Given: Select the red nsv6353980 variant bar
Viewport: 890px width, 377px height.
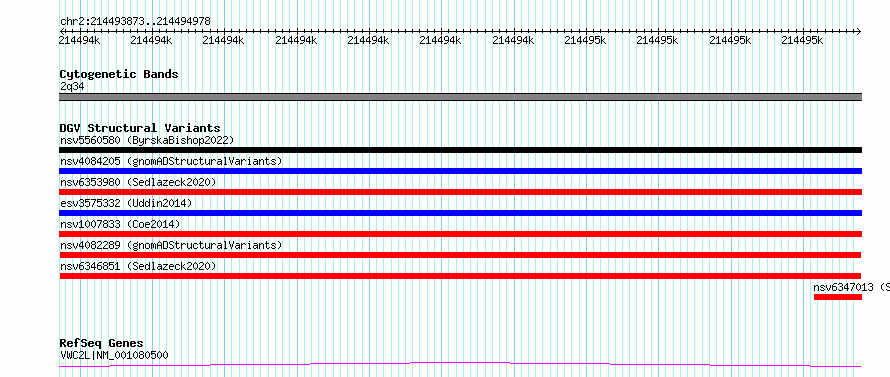Looking at the screenshot, I should pyautogui.click(x=460, y=192).
